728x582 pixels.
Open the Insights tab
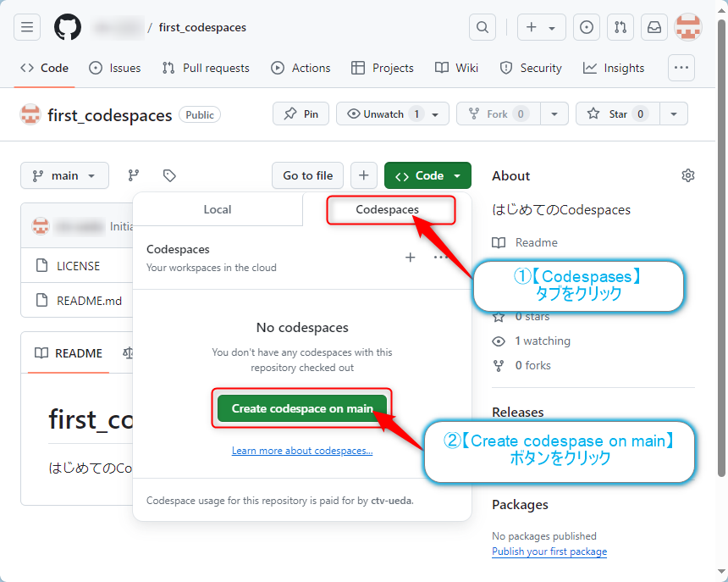click(x=614, y=68)
